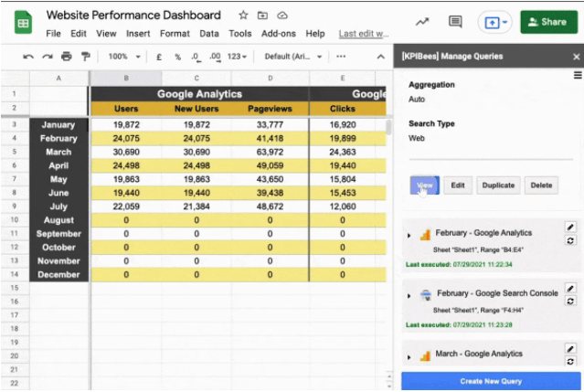This screenshot has width=584, height=392.
Task: Select the January Users cell 19,872
Action: 126,124
